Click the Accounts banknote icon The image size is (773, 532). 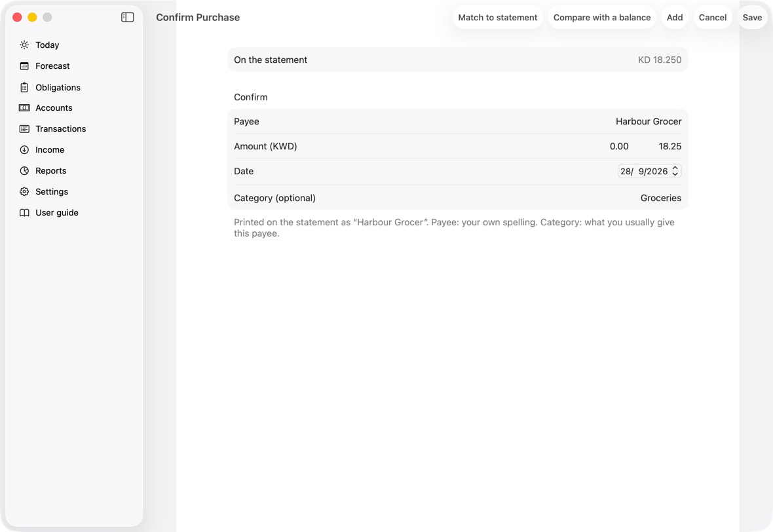[x=24, y=108]
